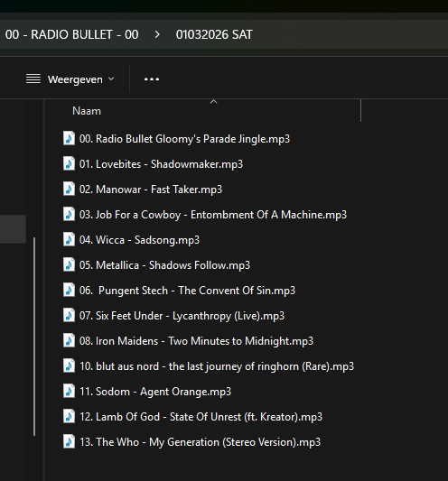Click mp3 icon of Lovebites - Shadowmaker

tap(69, 164)
